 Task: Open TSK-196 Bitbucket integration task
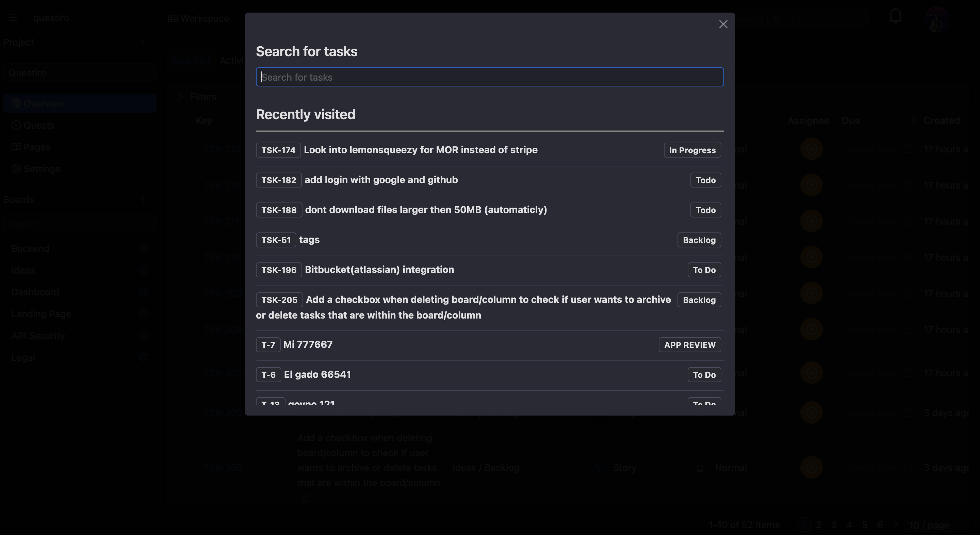pos(379,270)
